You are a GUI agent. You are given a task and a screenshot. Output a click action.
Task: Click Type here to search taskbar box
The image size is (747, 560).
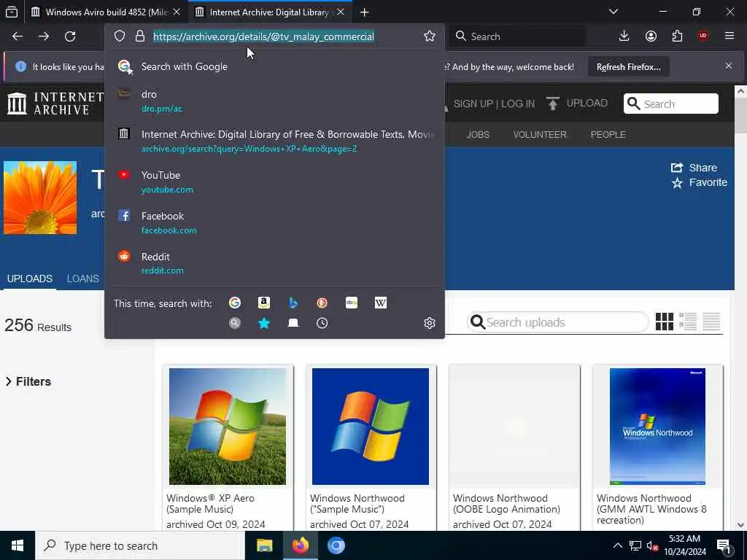139,545
